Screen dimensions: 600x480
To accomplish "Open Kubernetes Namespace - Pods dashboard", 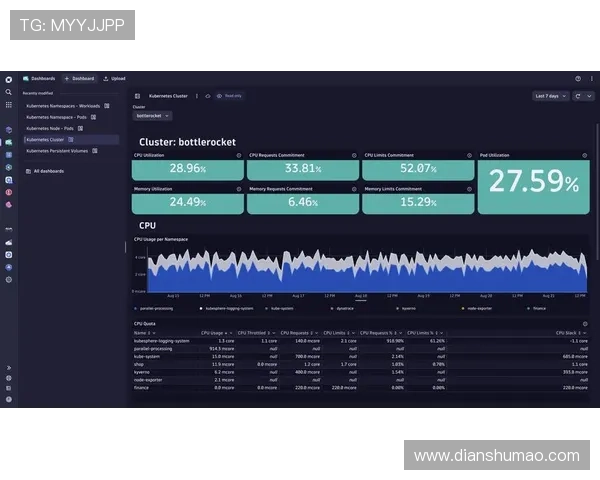I will pyautogui.click(x=56, y=117).
